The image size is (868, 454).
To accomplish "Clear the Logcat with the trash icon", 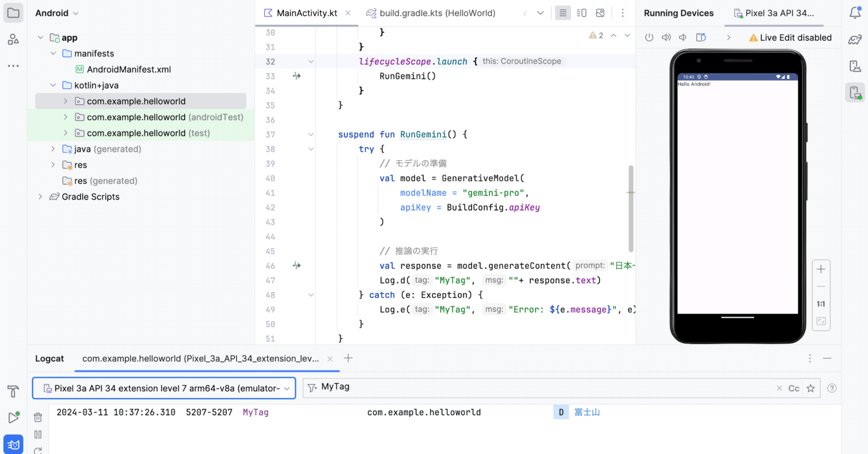I will click(x=38, y=417).
